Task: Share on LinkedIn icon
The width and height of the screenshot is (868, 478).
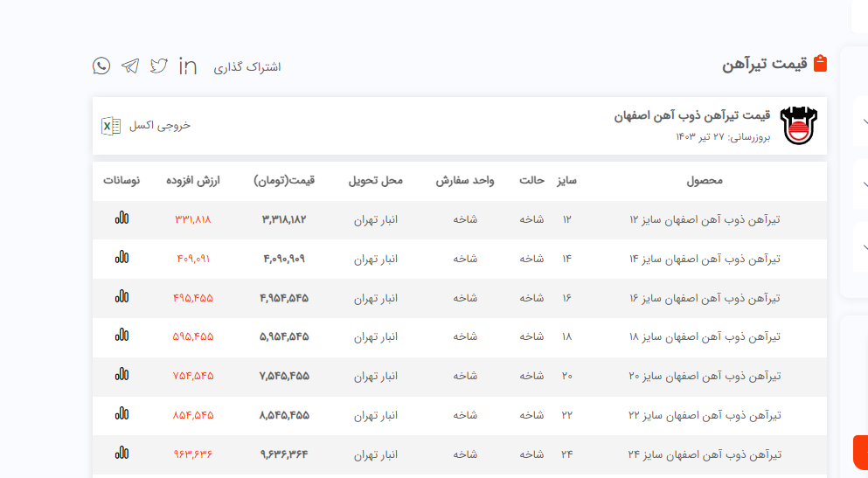Action: [187, 66]
